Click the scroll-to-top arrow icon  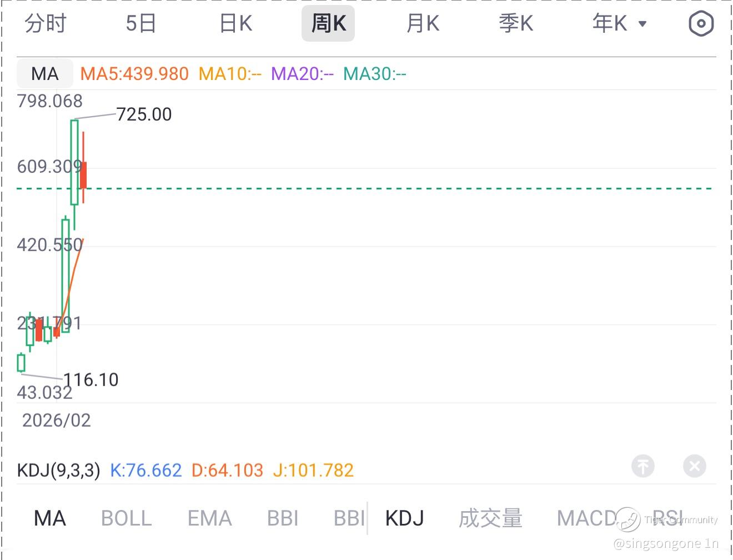643,466
